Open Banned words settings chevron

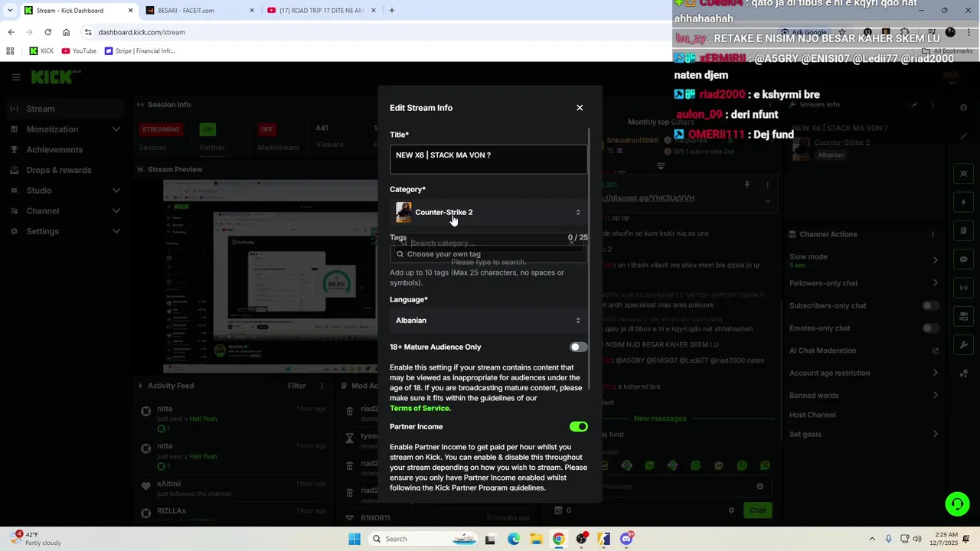coord(935,396)
